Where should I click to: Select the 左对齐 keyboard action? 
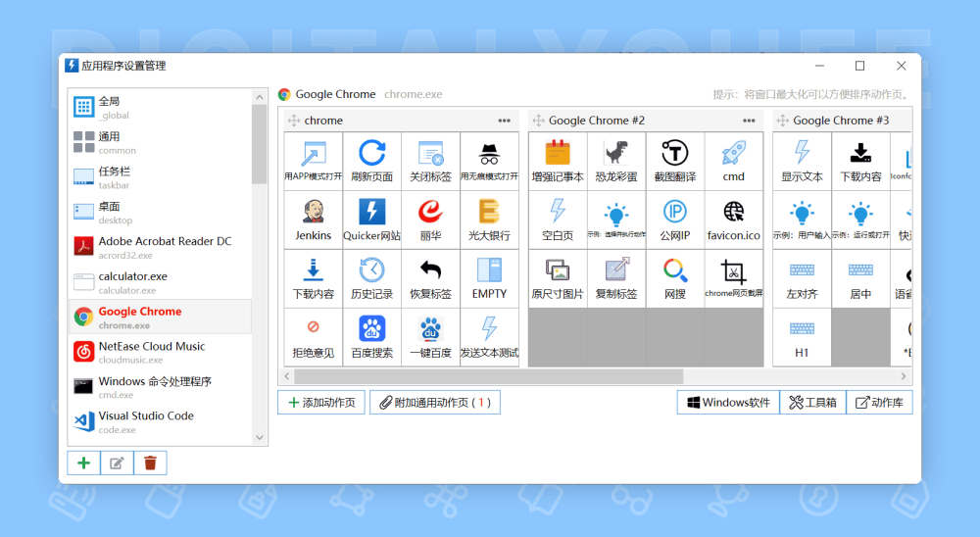[x=802, y=279]
